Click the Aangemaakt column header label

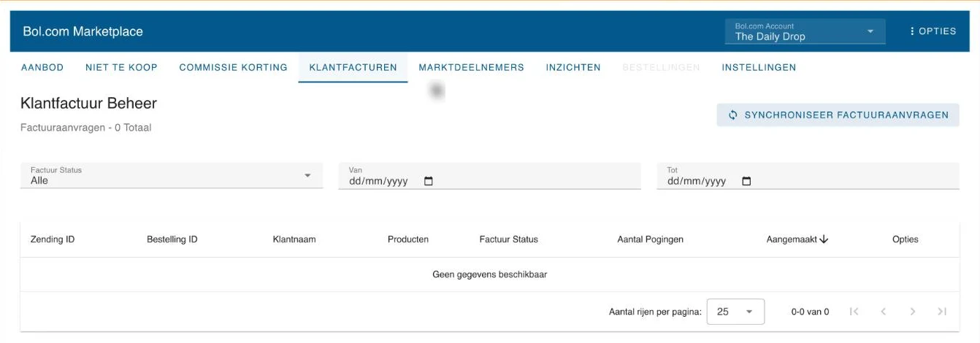coord(792,239)
